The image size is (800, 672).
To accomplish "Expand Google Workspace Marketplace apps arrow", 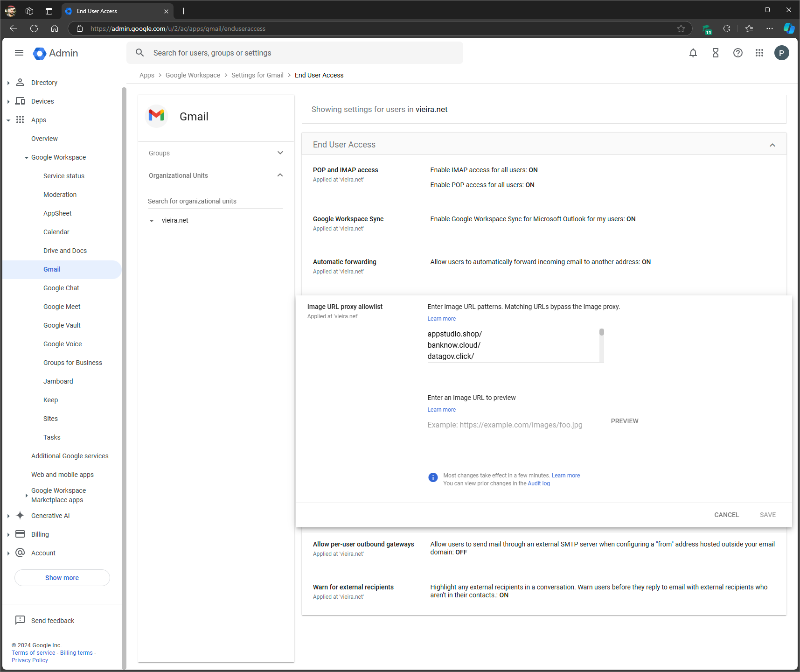I will coord(27,496).
